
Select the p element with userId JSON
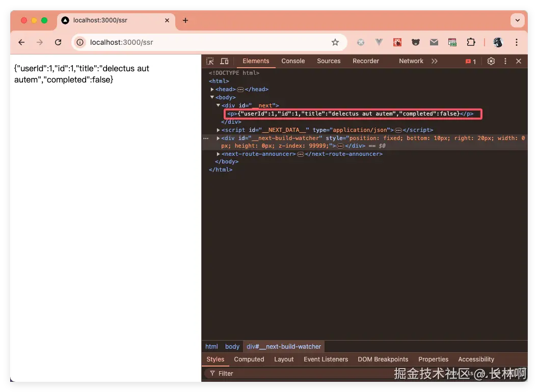pos(350,114)
